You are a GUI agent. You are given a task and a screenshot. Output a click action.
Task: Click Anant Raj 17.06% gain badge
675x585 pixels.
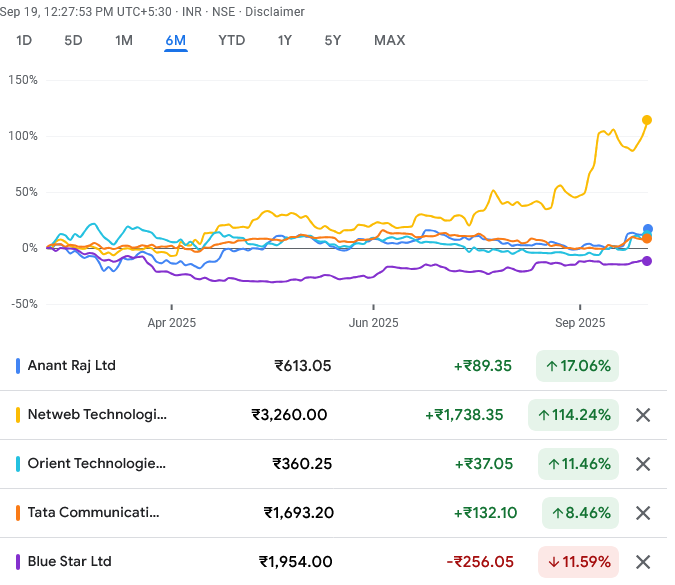coord(577,366)
